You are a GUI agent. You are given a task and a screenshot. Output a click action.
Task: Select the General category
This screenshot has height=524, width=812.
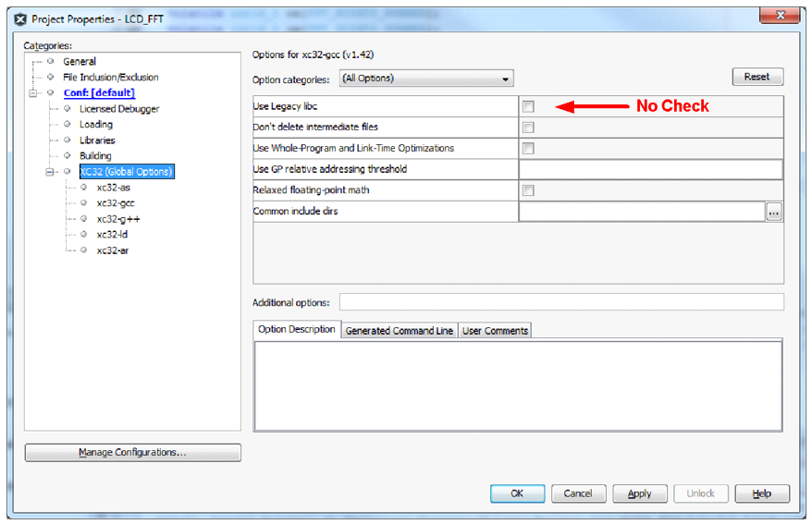tap(80, 62)
